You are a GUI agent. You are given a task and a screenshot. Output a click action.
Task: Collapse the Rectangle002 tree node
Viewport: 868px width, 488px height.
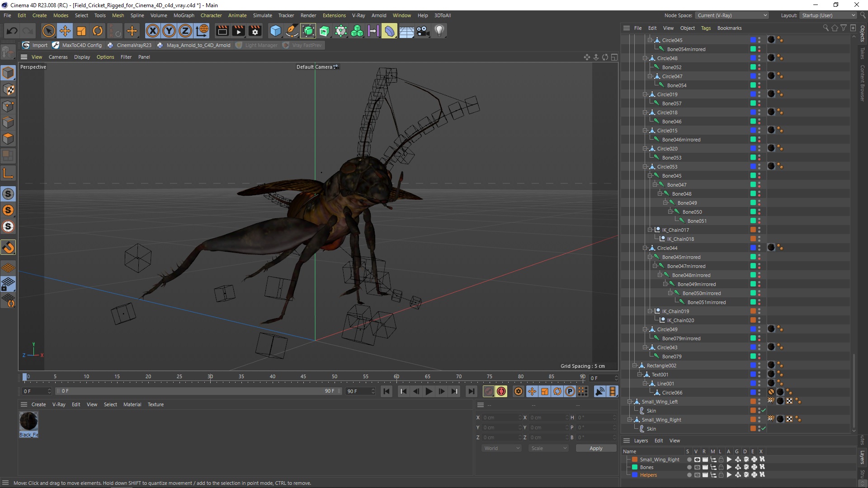(635, 366)
